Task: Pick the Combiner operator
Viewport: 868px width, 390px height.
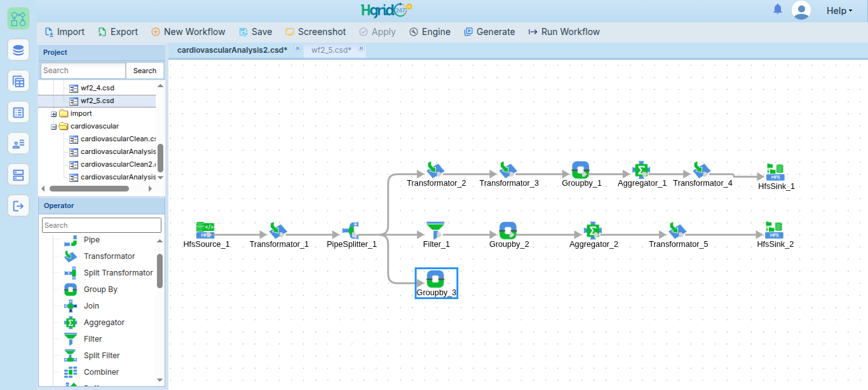Action: pos(101,372)
